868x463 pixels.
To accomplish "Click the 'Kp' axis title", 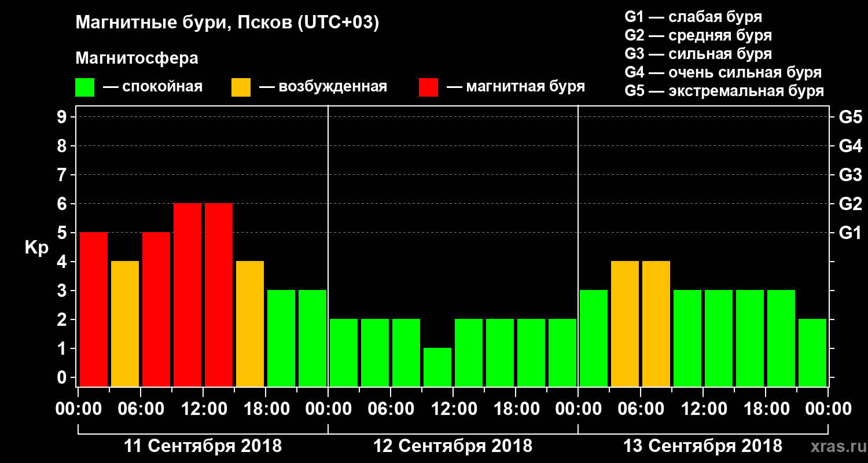I will 36,248.
